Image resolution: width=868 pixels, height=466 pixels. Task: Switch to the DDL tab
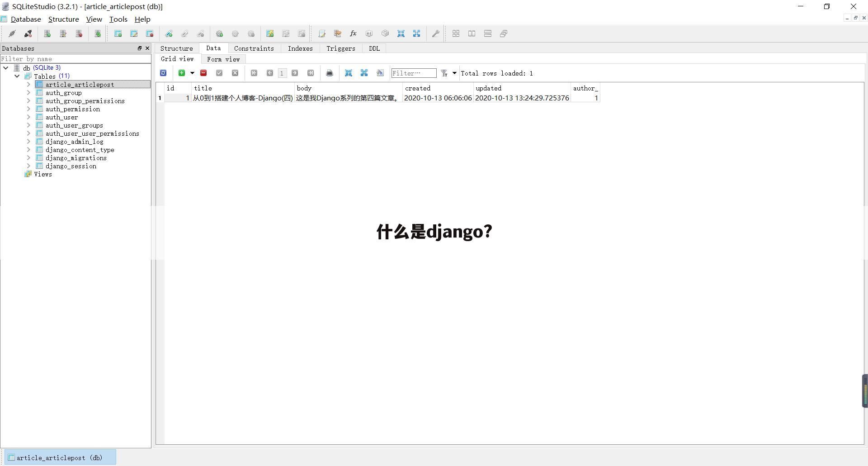(x=374, y=48)
